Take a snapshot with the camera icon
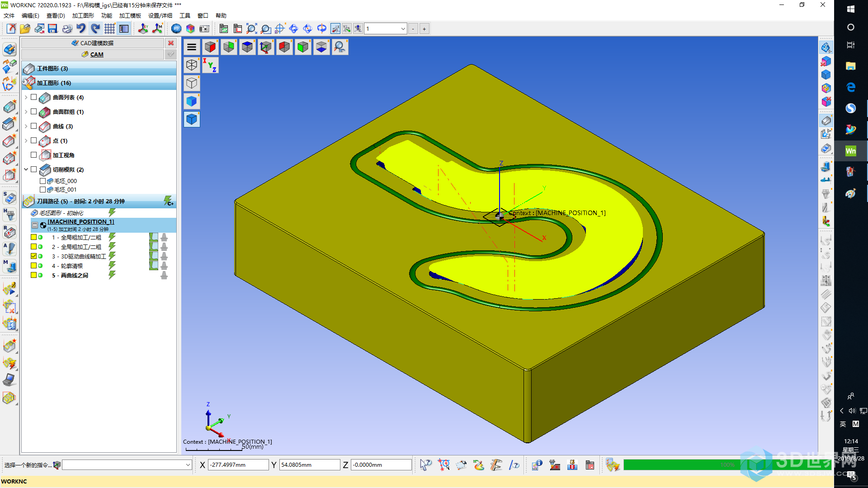The width and height of the screenshot is (868, 488). pos(204,28)
